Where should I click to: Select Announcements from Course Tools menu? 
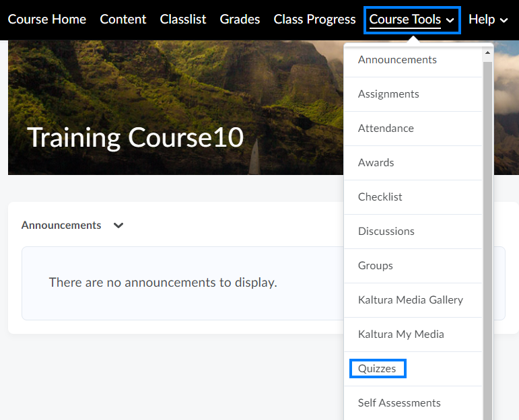coord(397,60)
